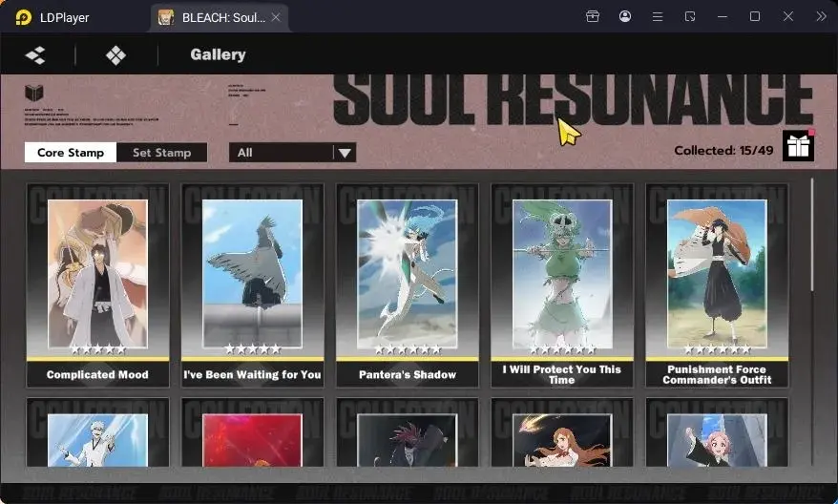Minimize the LDPlayer window
Viewport: 838px width, 504px height.
[x=723, y=16]
